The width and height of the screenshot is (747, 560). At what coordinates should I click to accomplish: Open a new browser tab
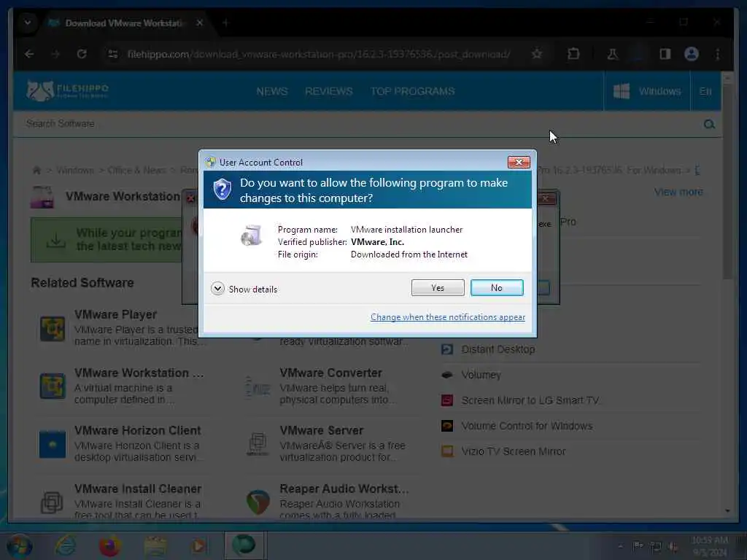[x=226, y=23]
